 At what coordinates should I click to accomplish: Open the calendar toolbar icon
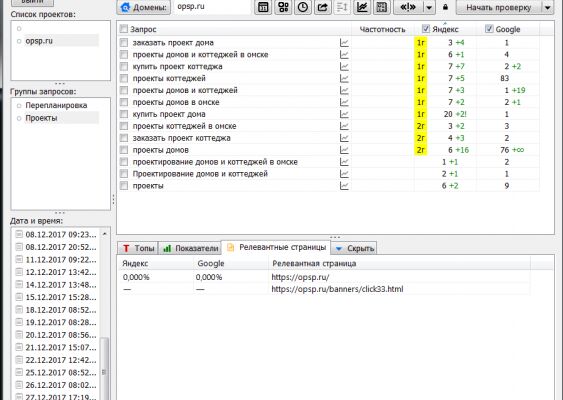[x=263, y=7]
